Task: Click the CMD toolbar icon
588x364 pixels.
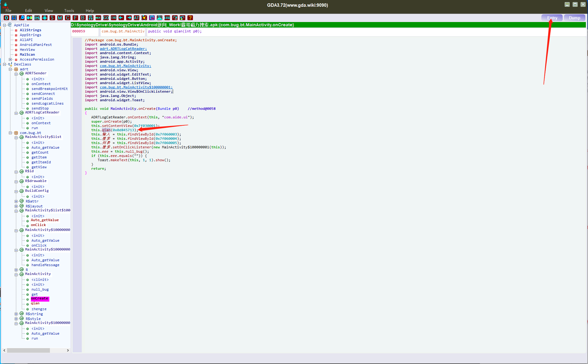Action: (114, 18)
